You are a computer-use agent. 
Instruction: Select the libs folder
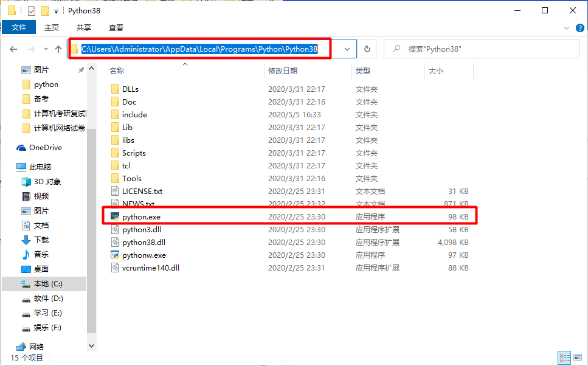click(128, 140)
